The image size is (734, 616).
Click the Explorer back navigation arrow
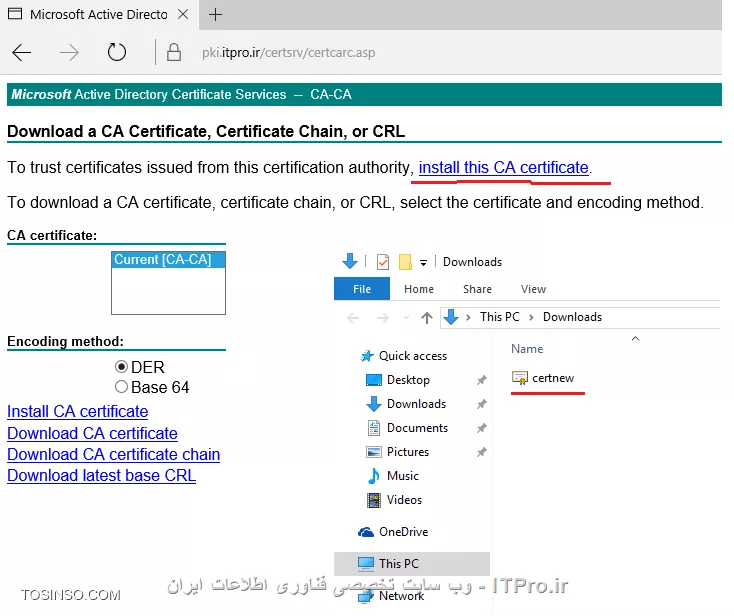[x=353, y=318]
